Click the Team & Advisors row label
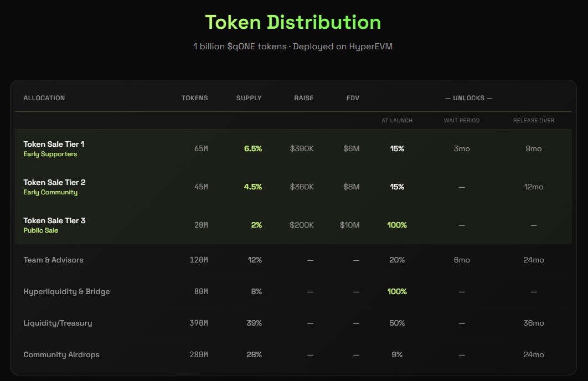This screenshot has width=588, height=381. 53,260
